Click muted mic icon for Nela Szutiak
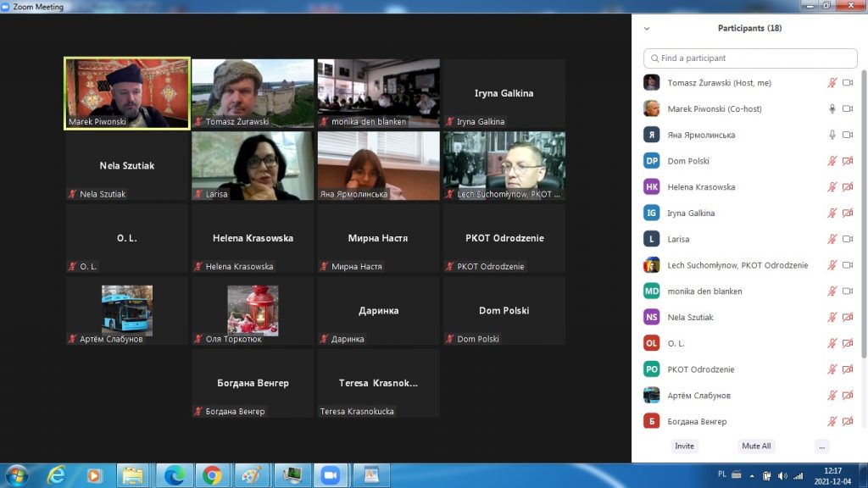 832,318
